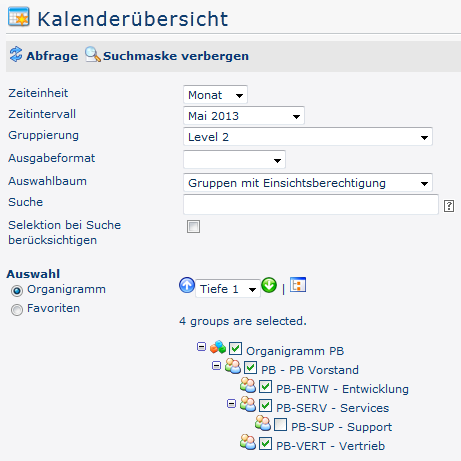Viewport: 461px width, 461px height.
Task: Click the group icon beside PB-SUP - Support
Action: [263, 424]
